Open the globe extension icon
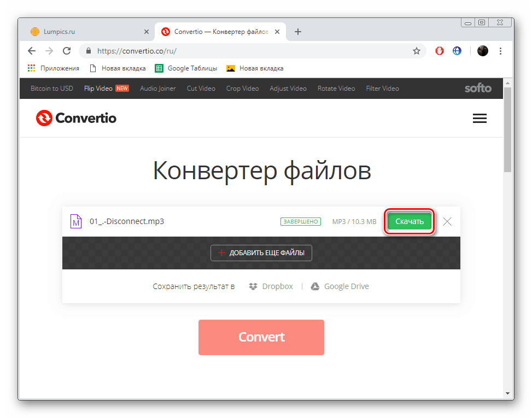 coord(457,51)
